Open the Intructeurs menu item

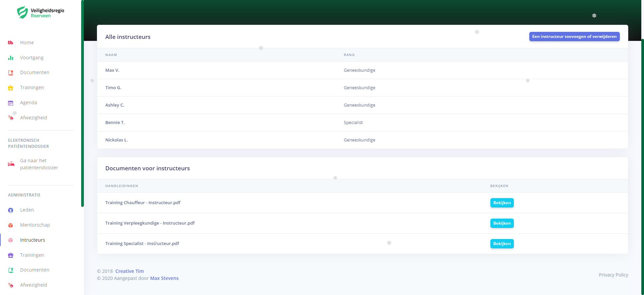point(33,240)
